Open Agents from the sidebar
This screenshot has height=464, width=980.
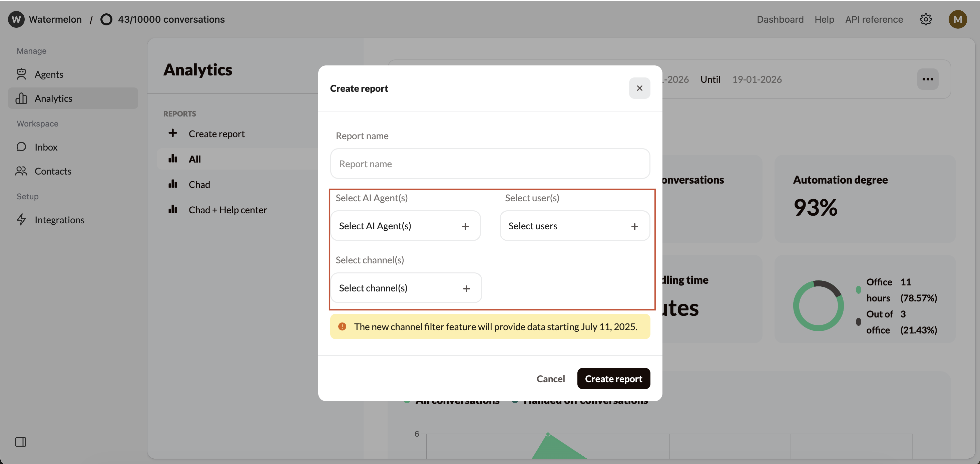click(49, 74)
